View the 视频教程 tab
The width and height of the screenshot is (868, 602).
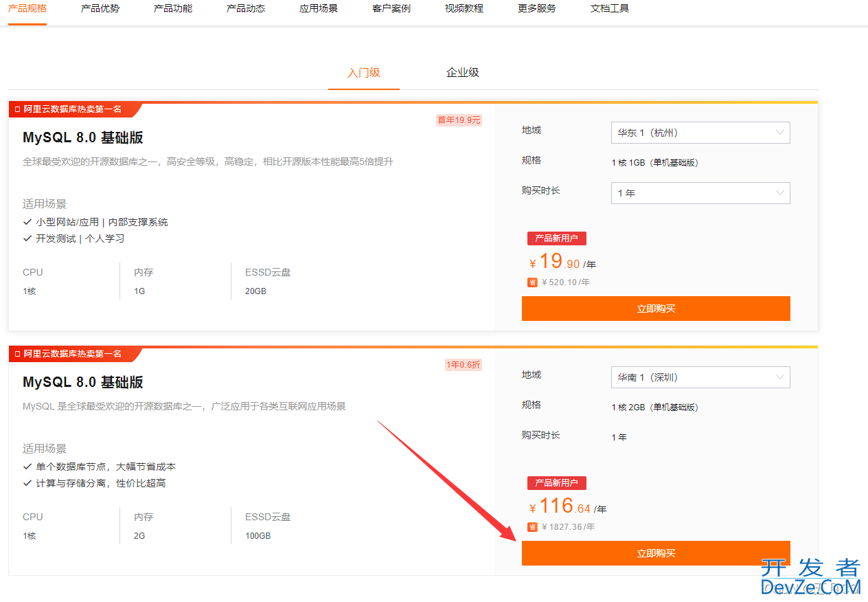(464, 9)
